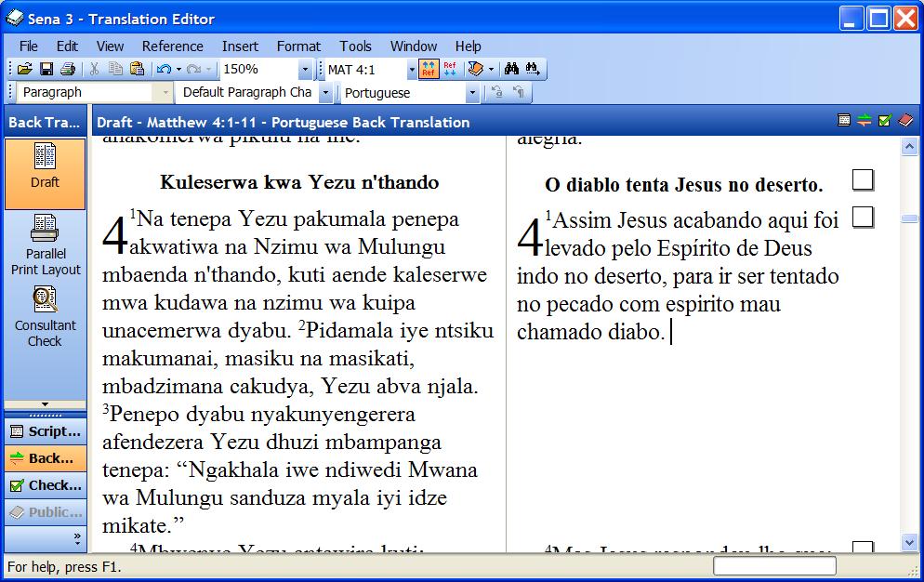Open the Redo history dropdown arrow
This screenshot has height=582, width=924.
(208, 70)
